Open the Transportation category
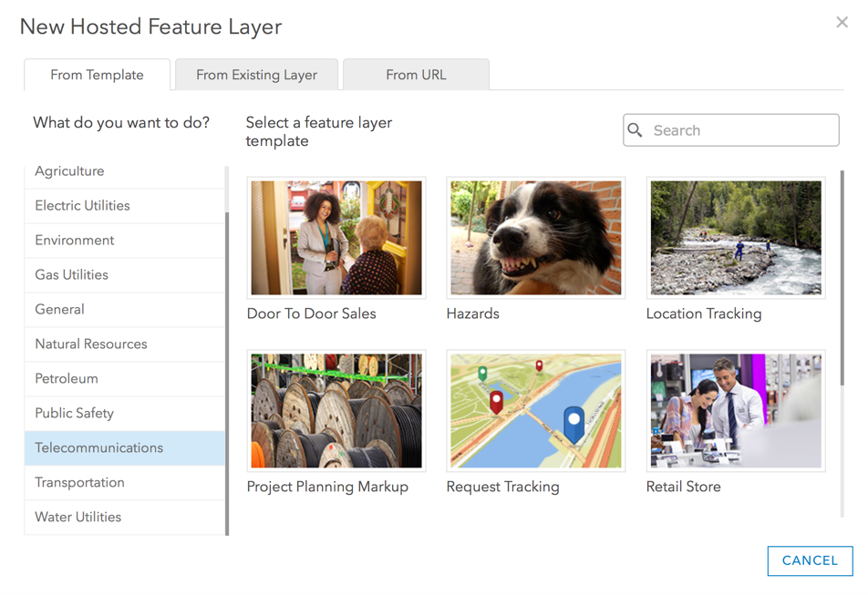 79,483
